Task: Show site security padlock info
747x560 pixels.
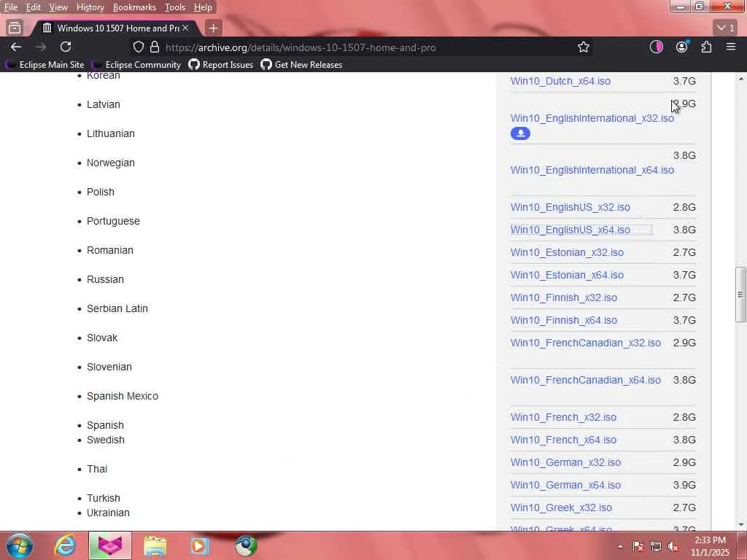Action: tap(155, 47)
